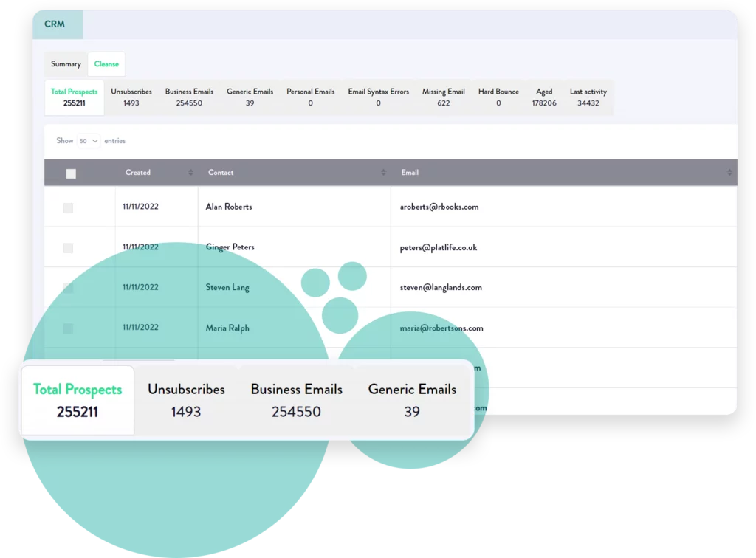The height and width of the screenshot is (558, 756).
Task: Toggle sorting with the Email column arrows
Action: (x=729, y=173)
